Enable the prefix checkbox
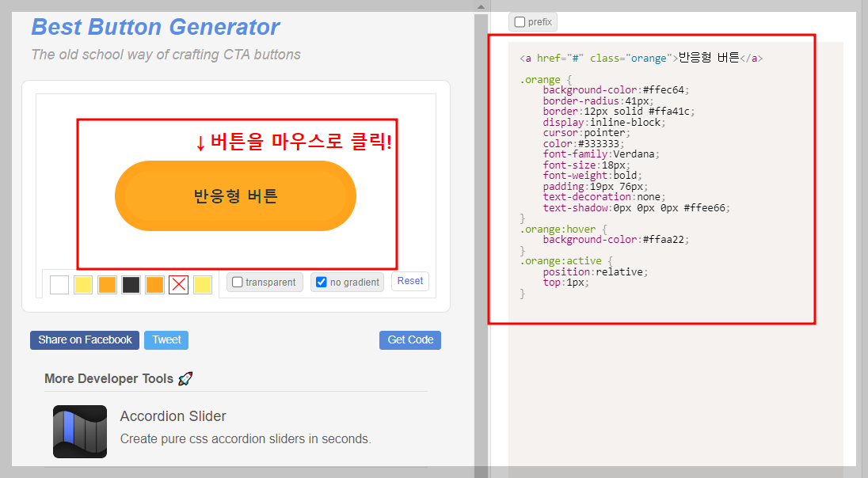Image resolution: width=868 pixels, height=478 pixels. point(520,22)
